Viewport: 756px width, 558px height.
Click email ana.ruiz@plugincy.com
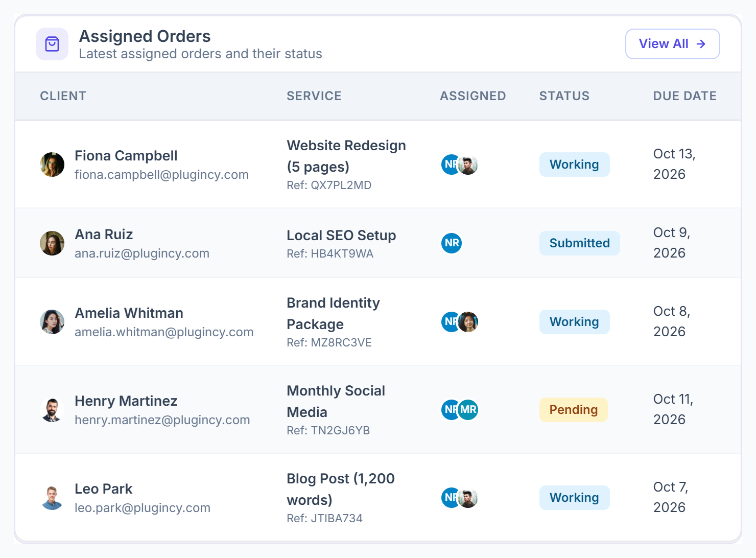pyautogui.click(x=142, y=253)
